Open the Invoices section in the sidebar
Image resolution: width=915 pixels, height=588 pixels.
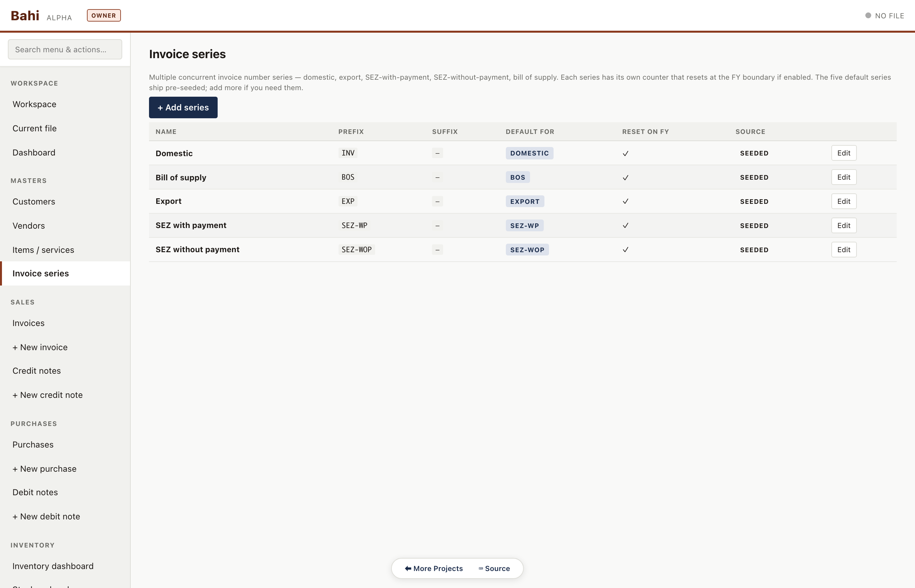28,323
